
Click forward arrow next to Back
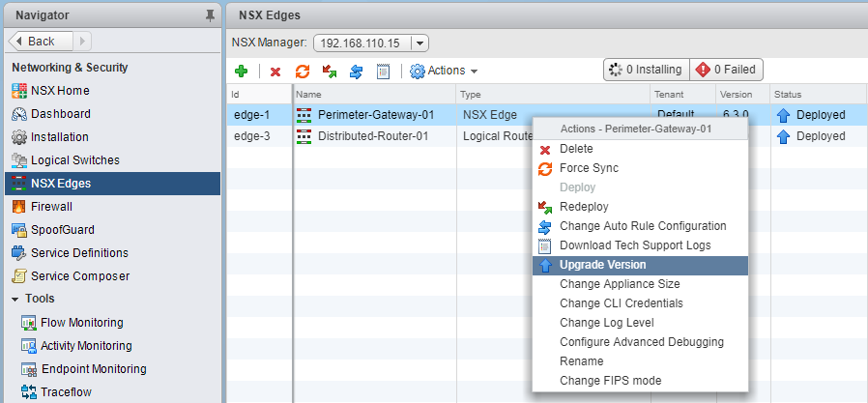coord(82,42)
